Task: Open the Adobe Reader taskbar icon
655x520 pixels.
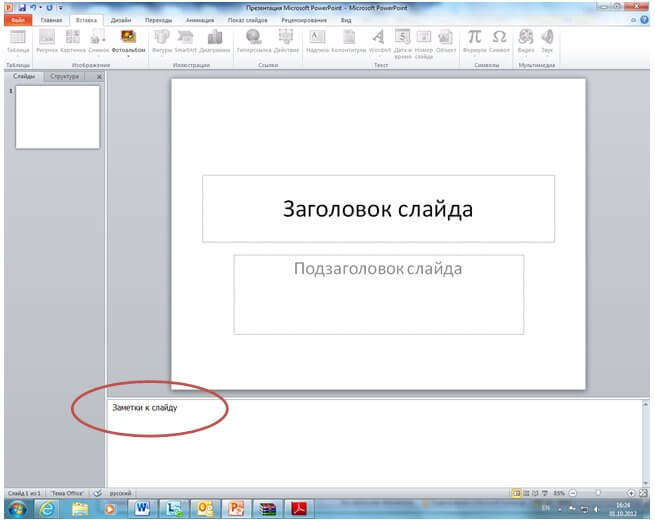Action: click(x=298, y=509)
